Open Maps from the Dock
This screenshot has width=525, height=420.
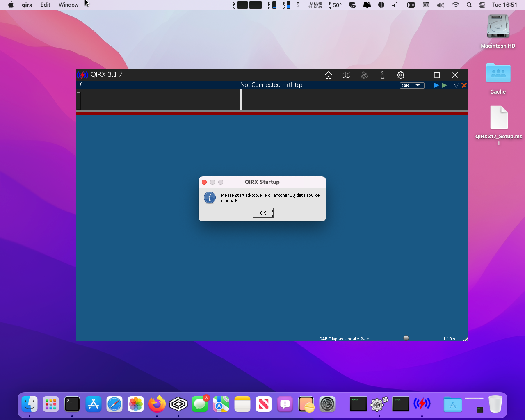tap(221, 404)
